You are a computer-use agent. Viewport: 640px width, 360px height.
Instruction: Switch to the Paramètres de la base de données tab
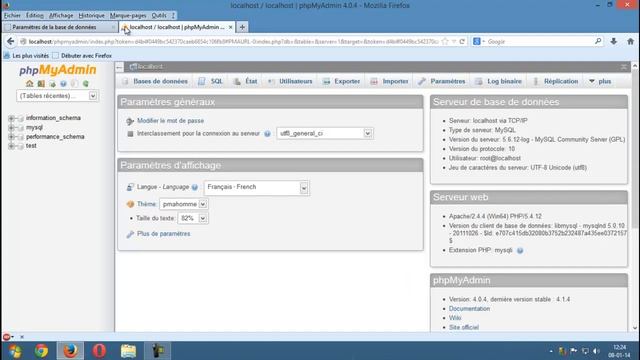[x=60, y=27]
